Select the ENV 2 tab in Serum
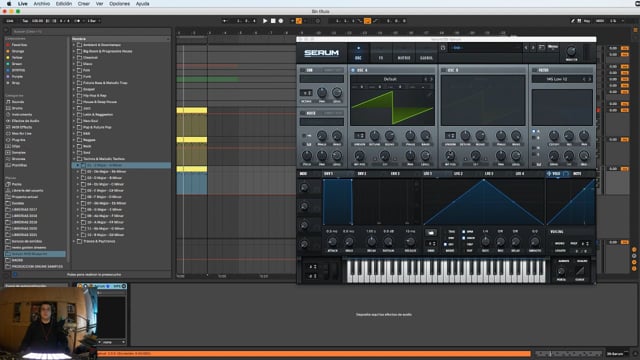The height and width of the screenshot is (360, 640). (x=362, y=174)
